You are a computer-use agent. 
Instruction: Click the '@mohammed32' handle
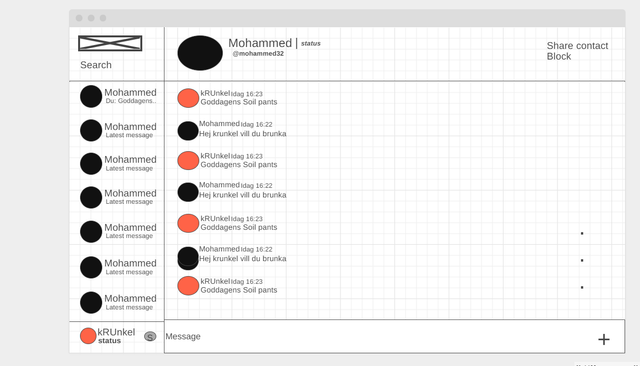pyautogui.click(x=258, y=53)
